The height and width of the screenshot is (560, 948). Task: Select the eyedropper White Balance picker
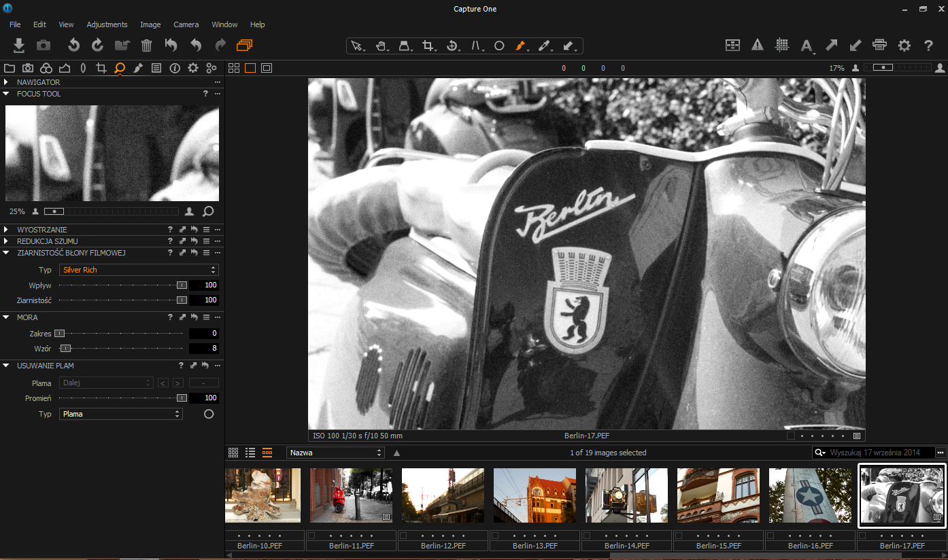(x=544, y=46)
